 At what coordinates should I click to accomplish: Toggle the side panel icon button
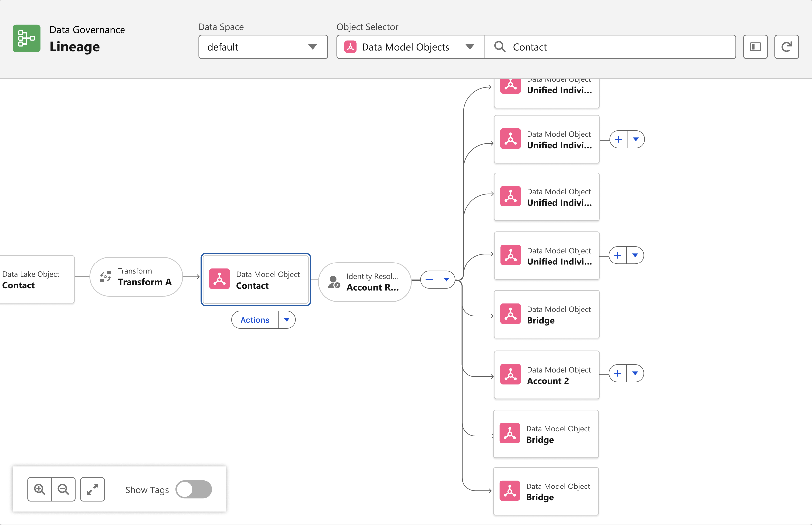[755, 47]
